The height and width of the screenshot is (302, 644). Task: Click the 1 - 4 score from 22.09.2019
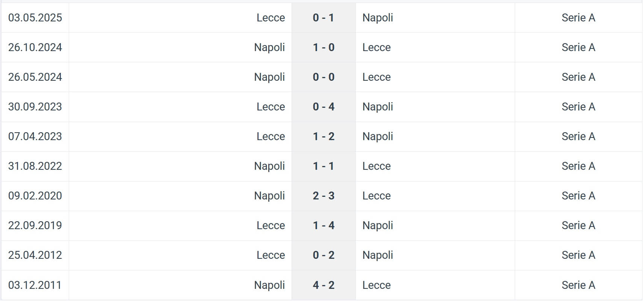point(323,225)
